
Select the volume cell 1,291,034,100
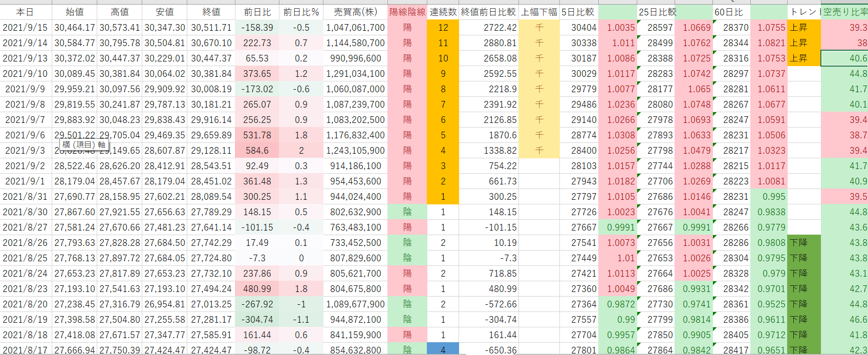point(355,73)
